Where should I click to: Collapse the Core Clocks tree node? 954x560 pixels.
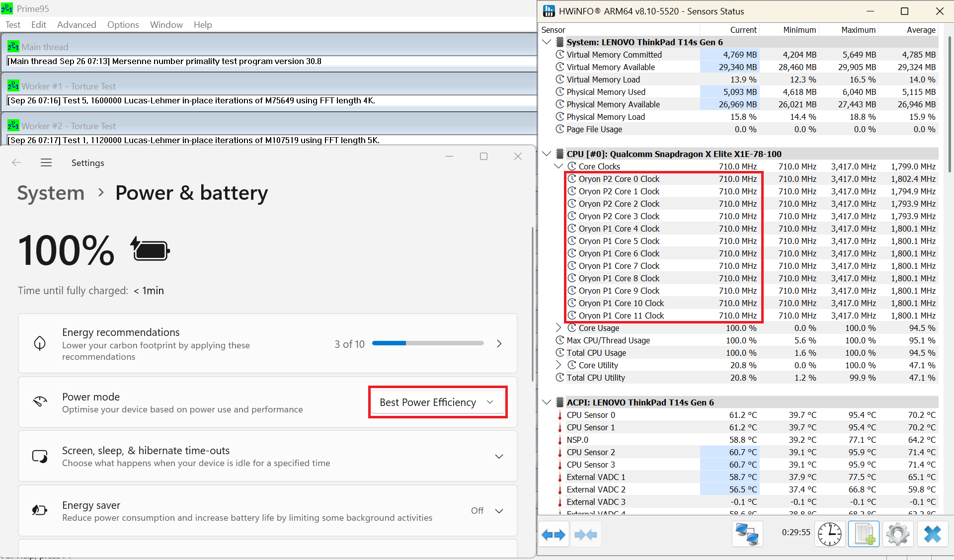(x=558, y=166)
